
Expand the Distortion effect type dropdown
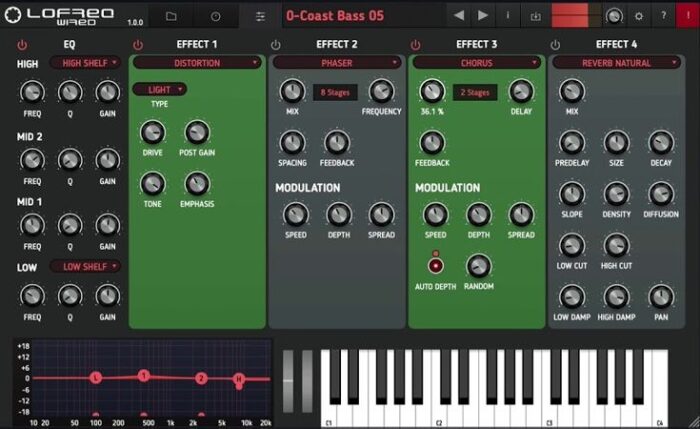click(x=197, y=62)
